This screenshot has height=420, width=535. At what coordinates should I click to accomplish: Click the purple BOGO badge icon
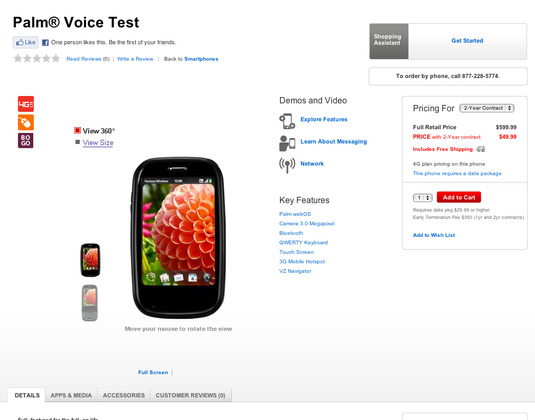pyautogui.click(x=26, y=141)
